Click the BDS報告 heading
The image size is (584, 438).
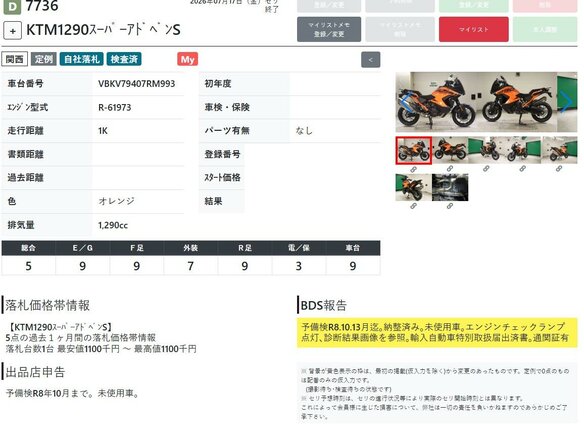coord(324,305)
